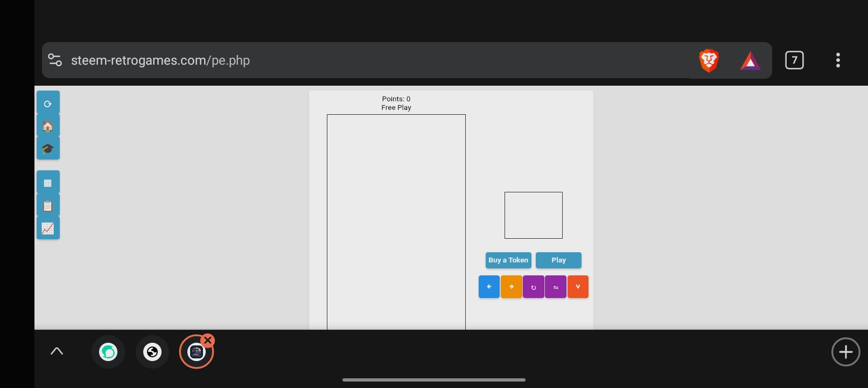Drop piece with red down button
The width and height of the screenshot is (868, 388).
[578, 287]
